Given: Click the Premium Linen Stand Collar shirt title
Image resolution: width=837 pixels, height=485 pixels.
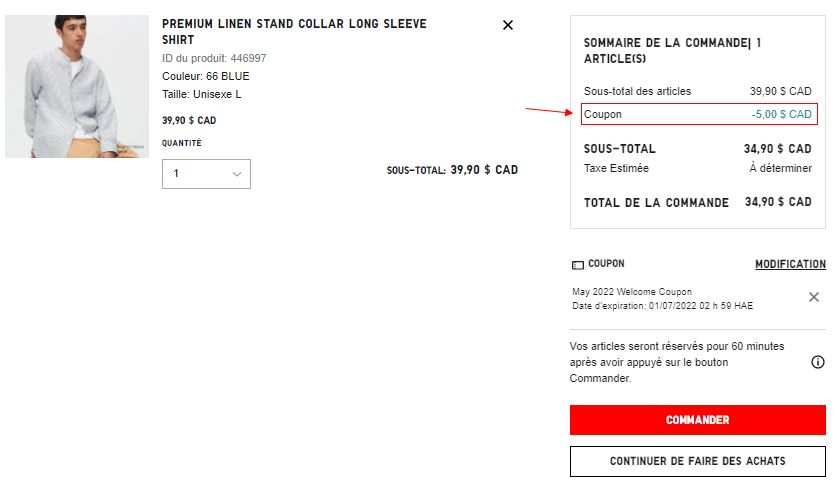Looking at the screenshot, I should pos(294,31).
